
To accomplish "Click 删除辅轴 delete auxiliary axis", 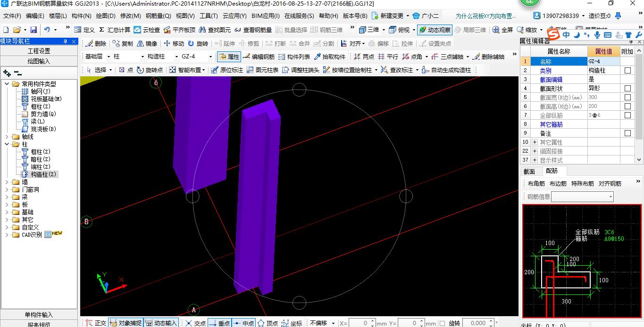I will point(489,57).
